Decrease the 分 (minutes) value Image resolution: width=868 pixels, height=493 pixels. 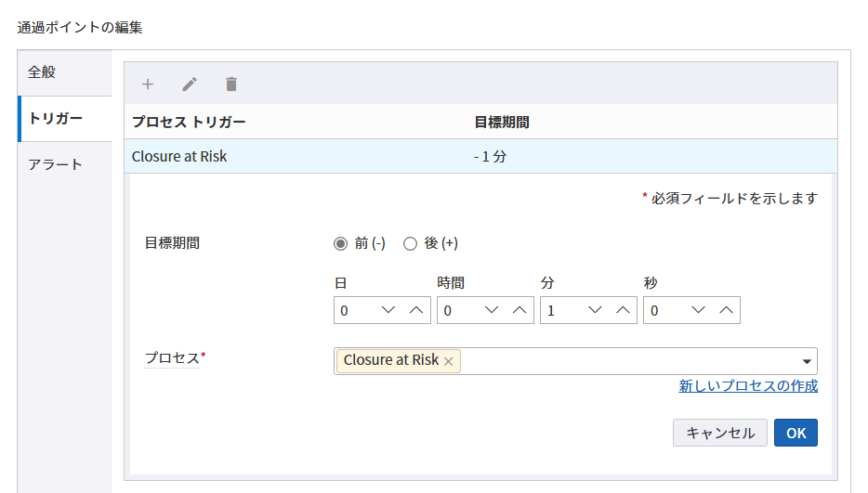(x=595, y=311)
